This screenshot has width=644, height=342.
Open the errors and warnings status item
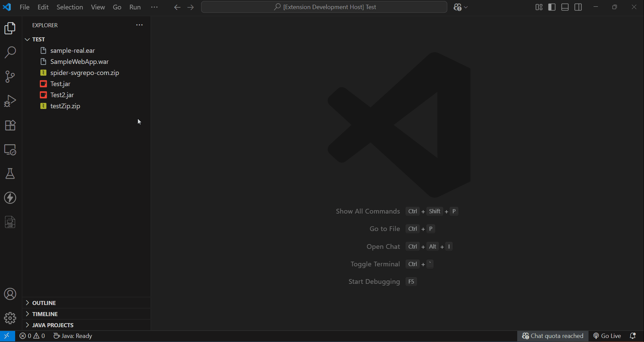click(32, 336)
